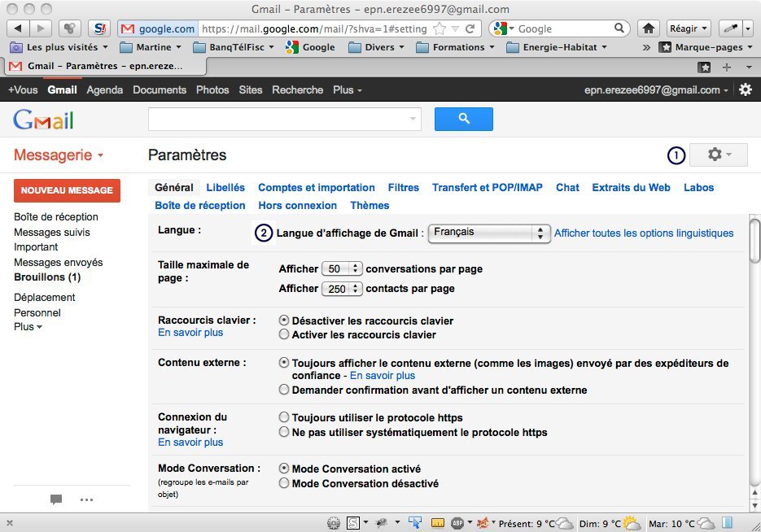This screenshot has width=761, height=532.
Task: Click the gear icon in the status bar
Action: (x=334, y=523)
